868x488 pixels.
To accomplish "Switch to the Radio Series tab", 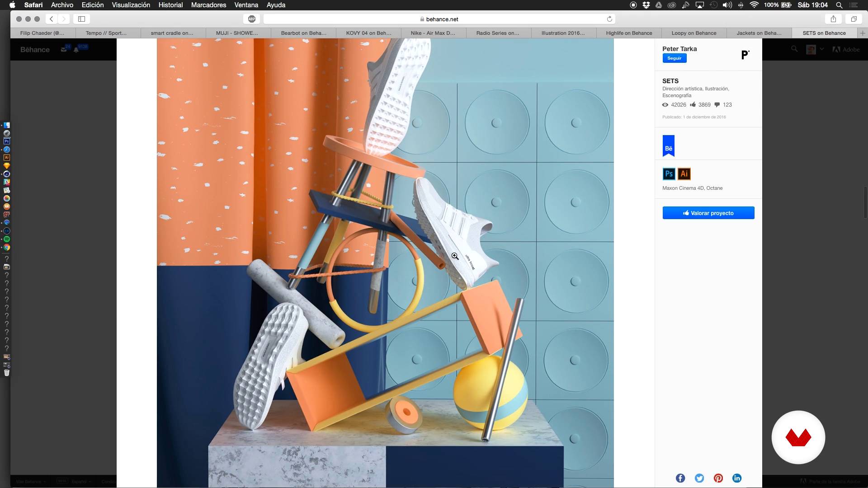I will click(498, 33).
